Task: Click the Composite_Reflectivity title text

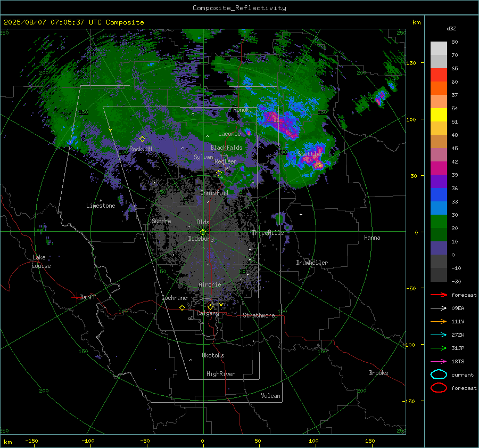Action: click(240, 8)
